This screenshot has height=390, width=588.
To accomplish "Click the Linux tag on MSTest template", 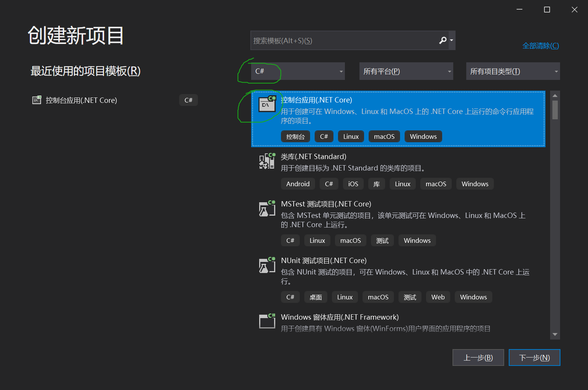I will [317, 240].
